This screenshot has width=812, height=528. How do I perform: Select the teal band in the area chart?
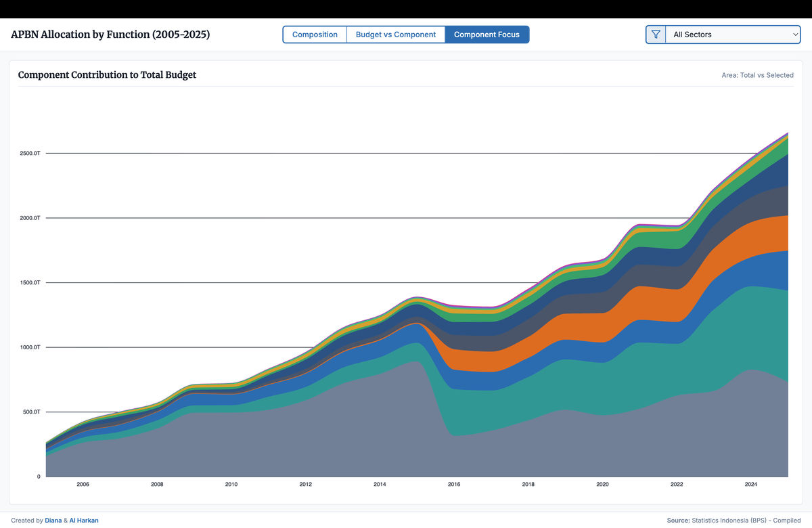tap(609, 386)
